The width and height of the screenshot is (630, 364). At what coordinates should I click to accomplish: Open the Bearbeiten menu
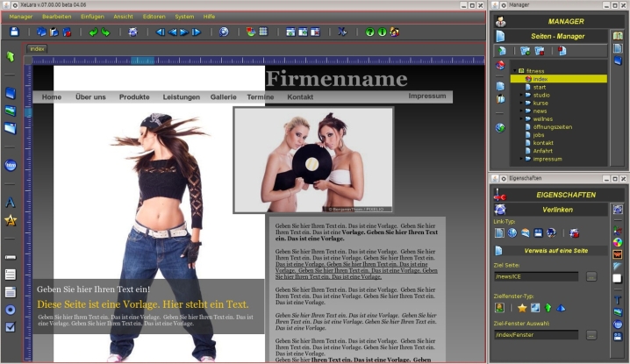pyautogui.click(x=57, y=17)
